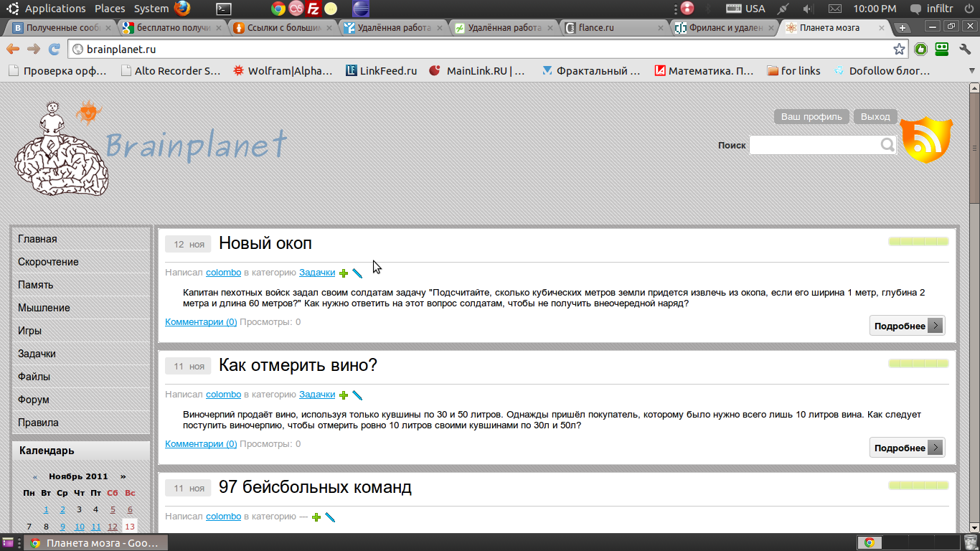Screen dimensions: 980x551
Task: Open the USA keyboard layout indicator
Action: point(746,9)
